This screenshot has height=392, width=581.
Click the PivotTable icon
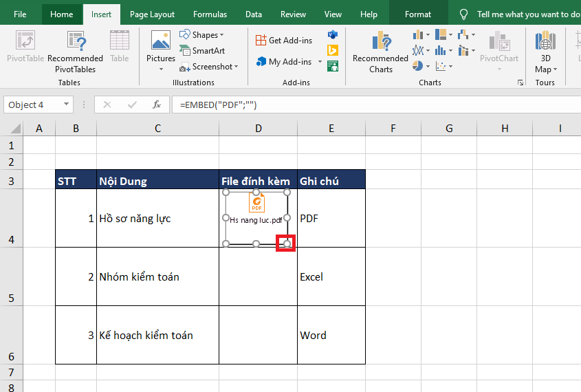pos(25,41)
